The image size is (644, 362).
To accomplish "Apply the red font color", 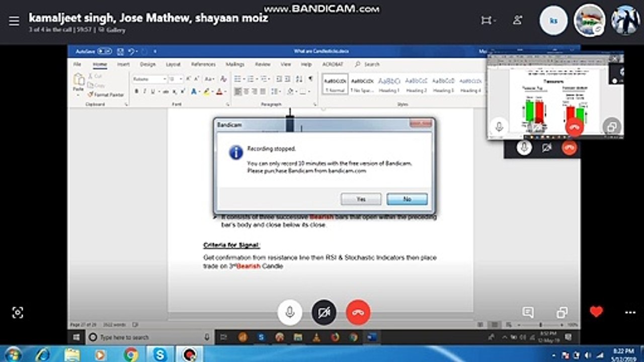I will (x=219, y=92).
